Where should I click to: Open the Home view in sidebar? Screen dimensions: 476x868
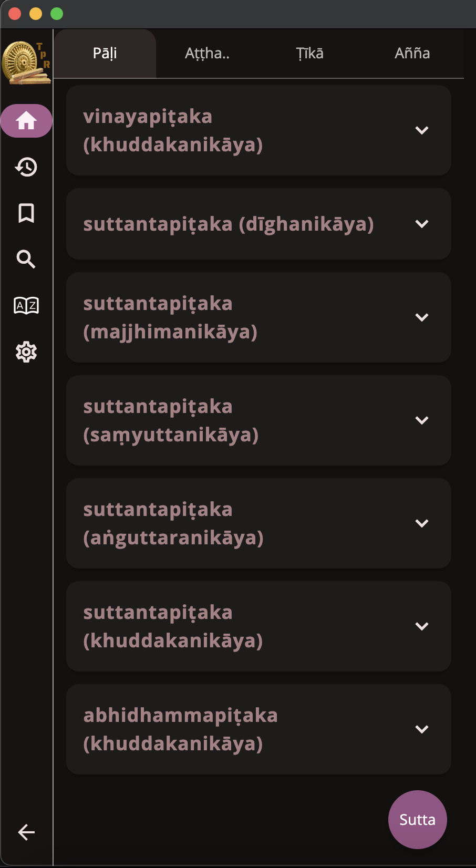[26, 121]
